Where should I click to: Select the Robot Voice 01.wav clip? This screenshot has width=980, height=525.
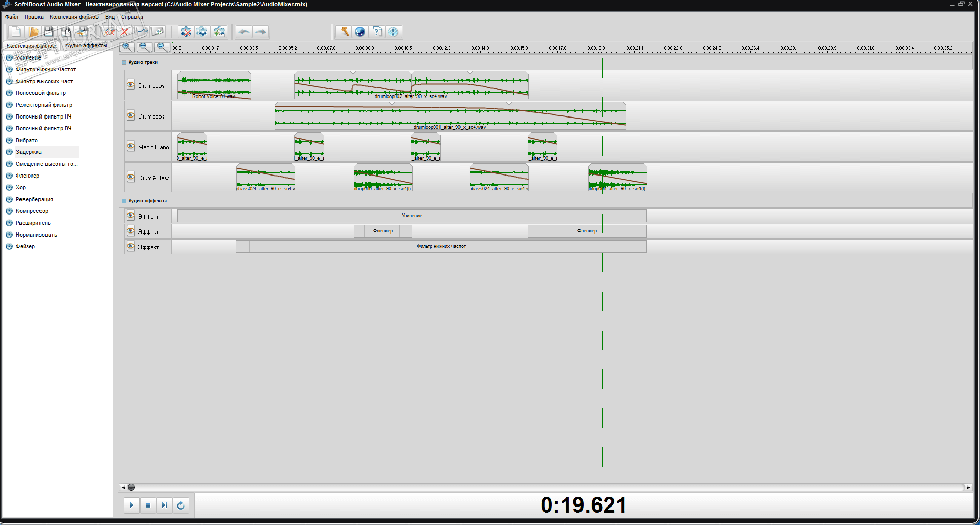[x=214, y=85]
